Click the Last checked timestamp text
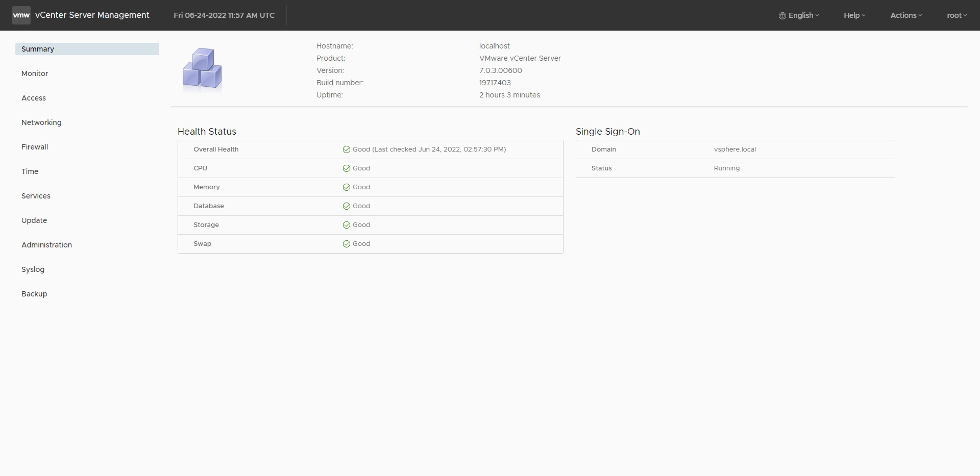This screenshot has height=476, width=980. [439, 149]
